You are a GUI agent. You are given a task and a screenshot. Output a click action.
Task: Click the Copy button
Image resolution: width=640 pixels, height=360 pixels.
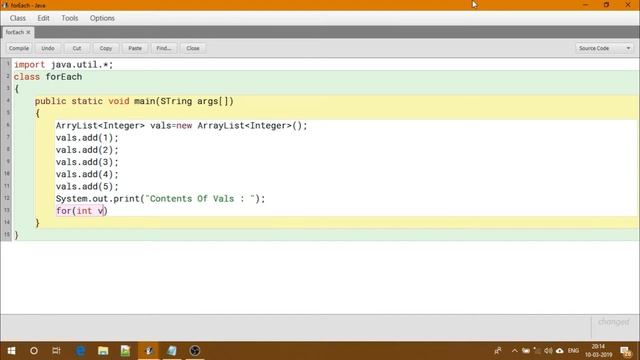click(106, 48)
